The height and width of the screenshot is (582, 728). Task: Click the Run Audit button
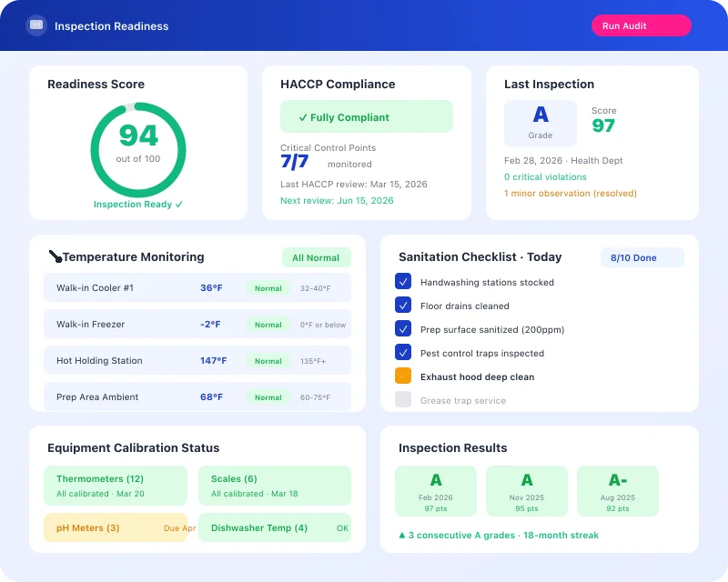[641, 25]
